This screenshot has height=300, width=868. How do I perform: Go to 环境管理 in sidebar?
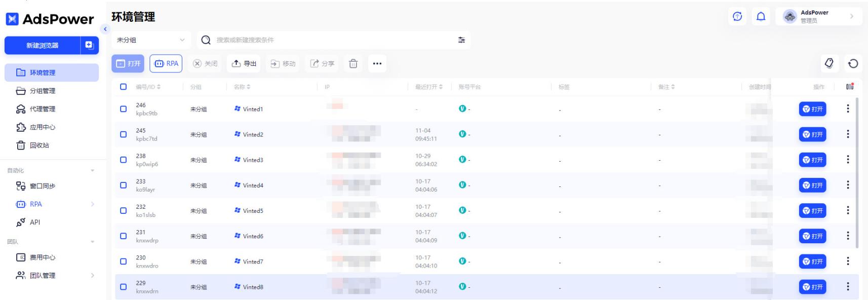(x=52, y=72)
